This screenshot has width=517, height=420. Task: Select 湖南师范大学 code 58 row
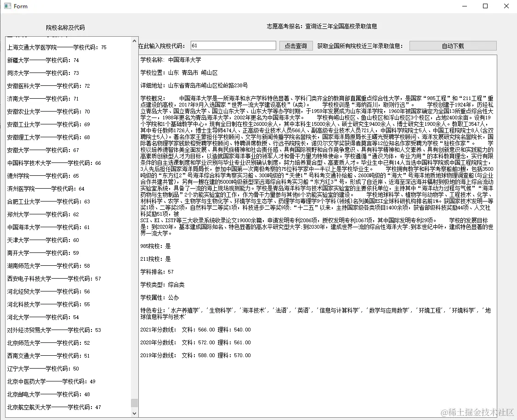48,266
